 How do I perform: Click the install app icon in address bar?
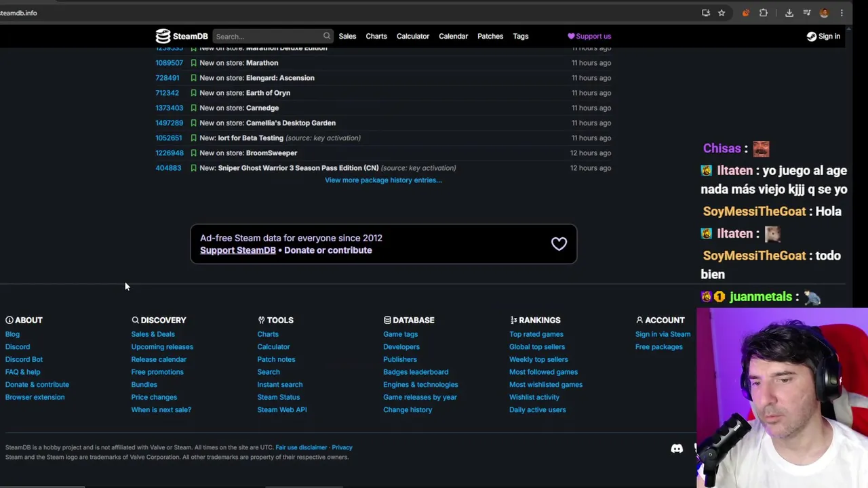coord(706,13)
